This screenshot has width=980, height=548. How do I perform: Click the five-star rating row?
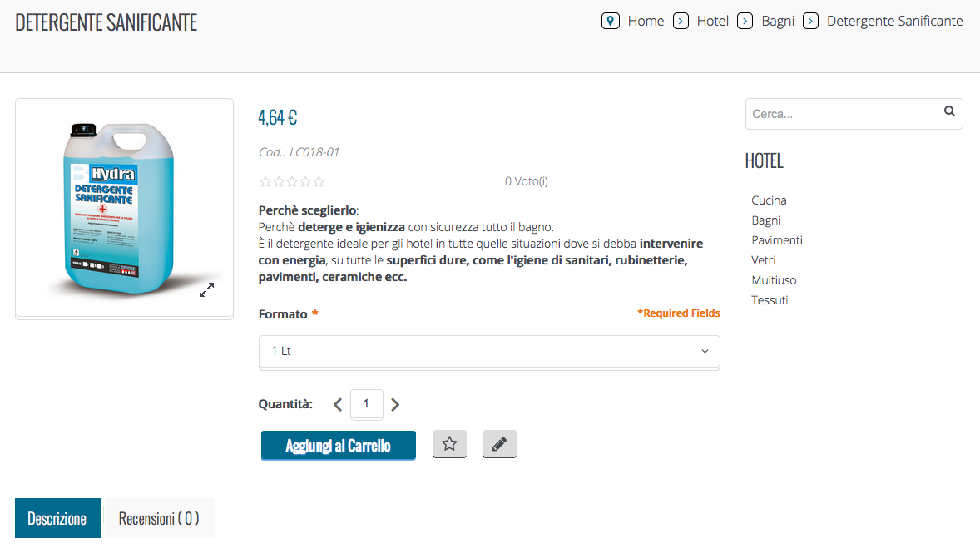click(292, 181)
